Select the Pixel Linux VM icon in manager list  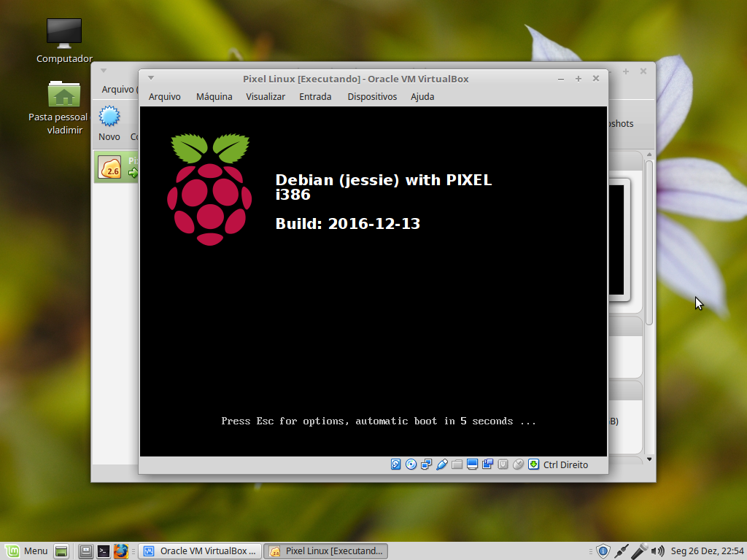click(109, 167)
